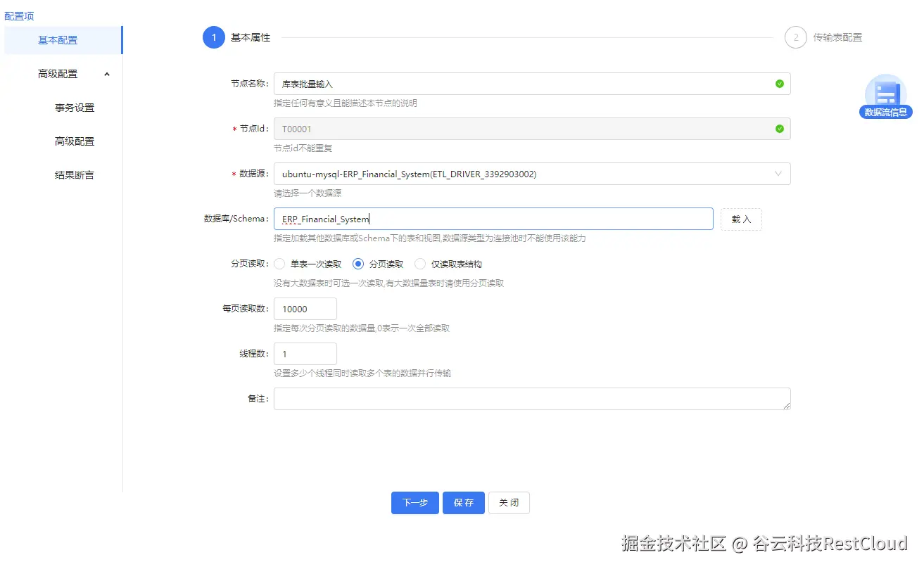
Task: Focus the 数据库/Schema input field
Action: [493, 219]
